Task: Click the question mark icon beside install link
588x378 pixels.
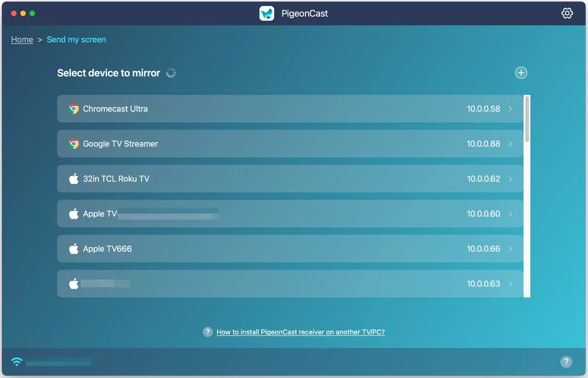Action: pyautogui.click(x=208, y=332)
